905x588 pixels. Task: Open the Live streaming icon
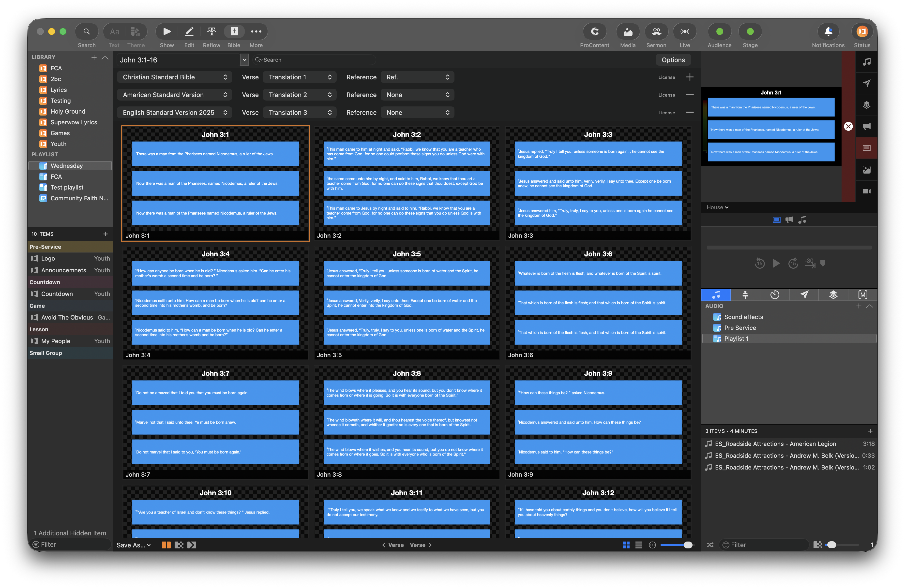coord(684,32)
